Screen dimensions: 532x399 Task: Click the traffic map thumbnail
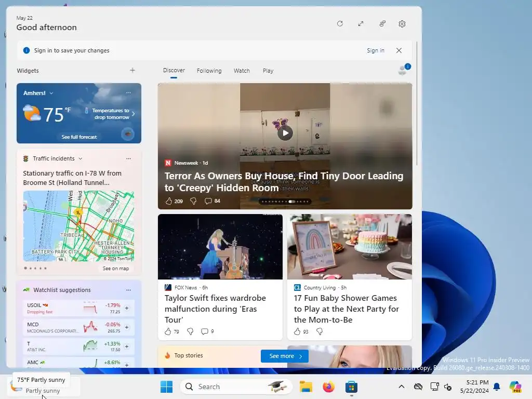78,226
